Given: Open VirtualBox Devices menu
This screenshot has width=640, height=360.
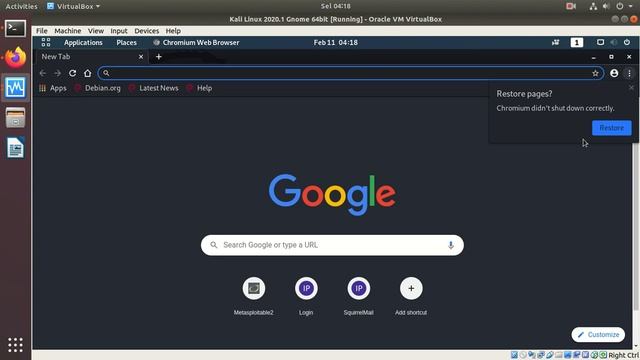Looking at the screenshot, I should (147, 31).
